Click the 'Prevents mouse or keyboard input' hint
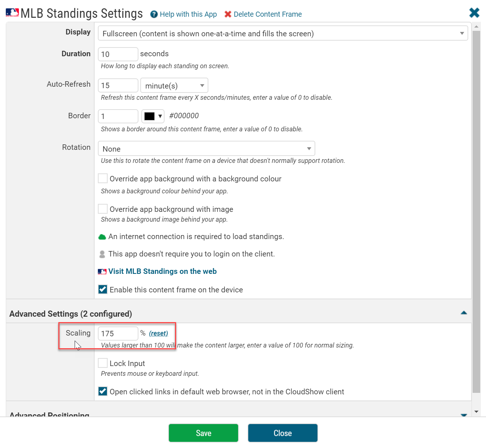The width and height of the screenshot is (486, 448). (150, 374)
